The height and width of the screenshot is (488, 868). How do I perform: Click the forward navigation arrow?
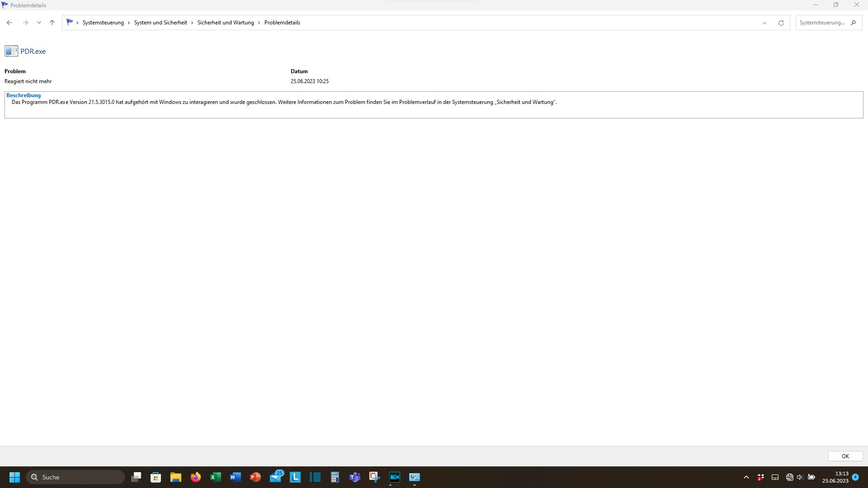[x=25, y=23]
